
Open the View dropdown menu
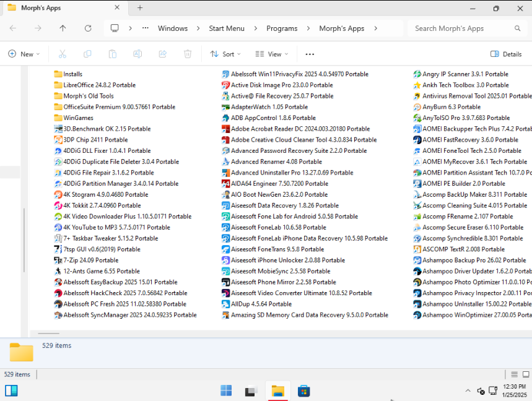[x=271, y=54]
